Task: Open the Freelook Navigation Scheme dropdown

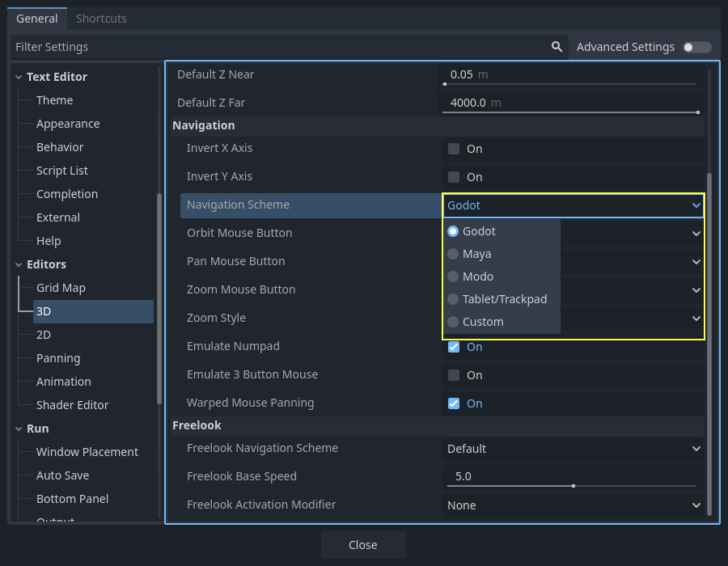Action: coord(573,449)
